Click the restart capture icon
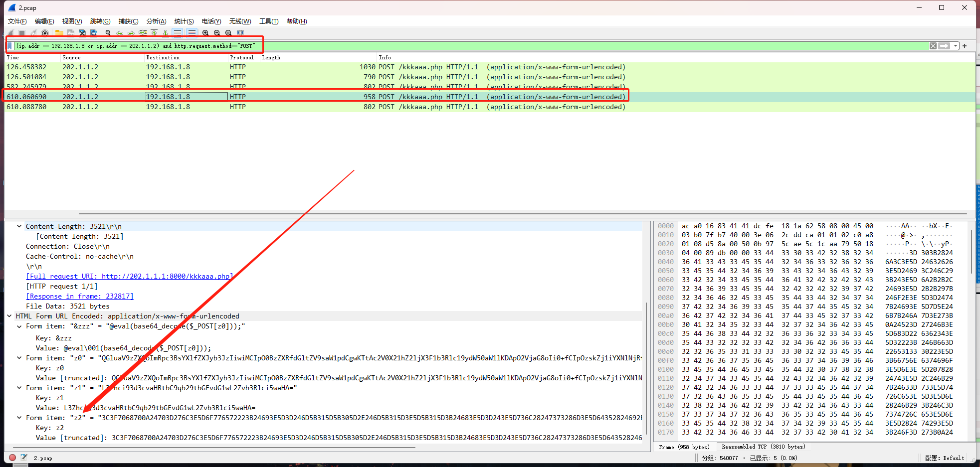 click(33, 33)
